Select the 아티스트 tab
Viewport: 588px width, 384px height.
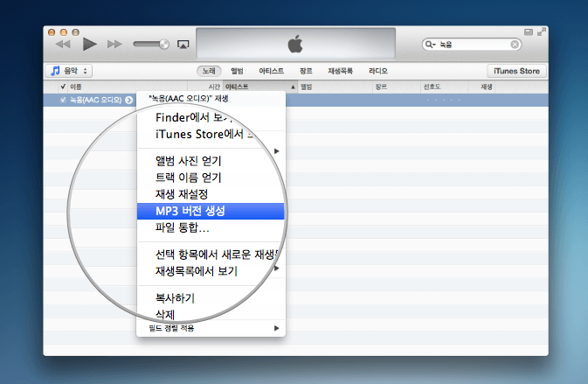click(x=271, y=71)
